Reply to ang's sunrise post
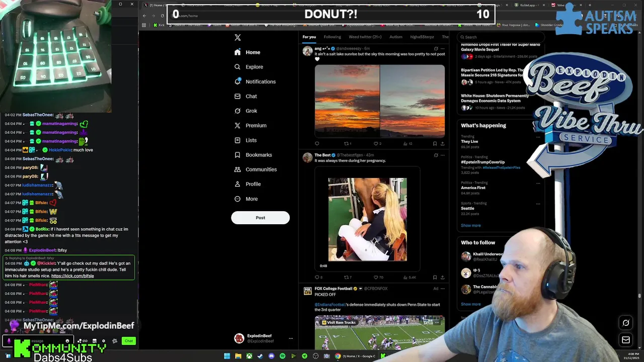644x362 pixels. tap(317, 144)
